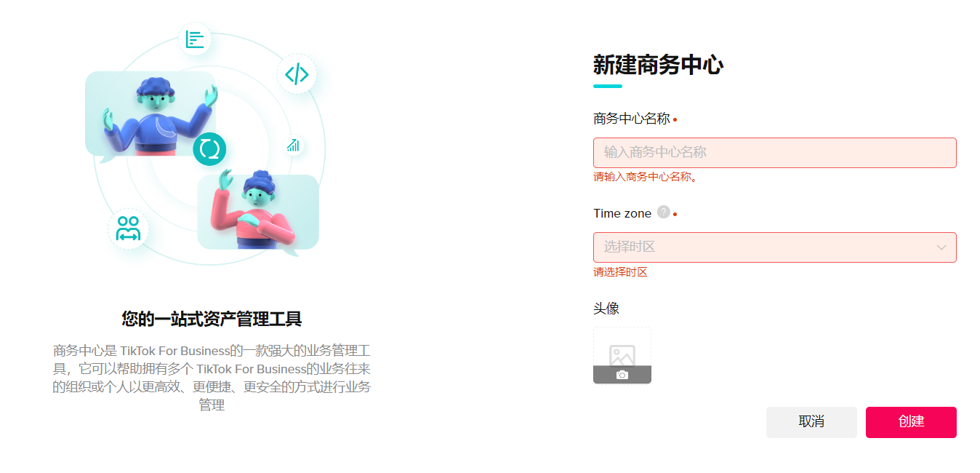The image size is (980, 473).
Task: Click the 创建 button
Action: click(911, 422)
